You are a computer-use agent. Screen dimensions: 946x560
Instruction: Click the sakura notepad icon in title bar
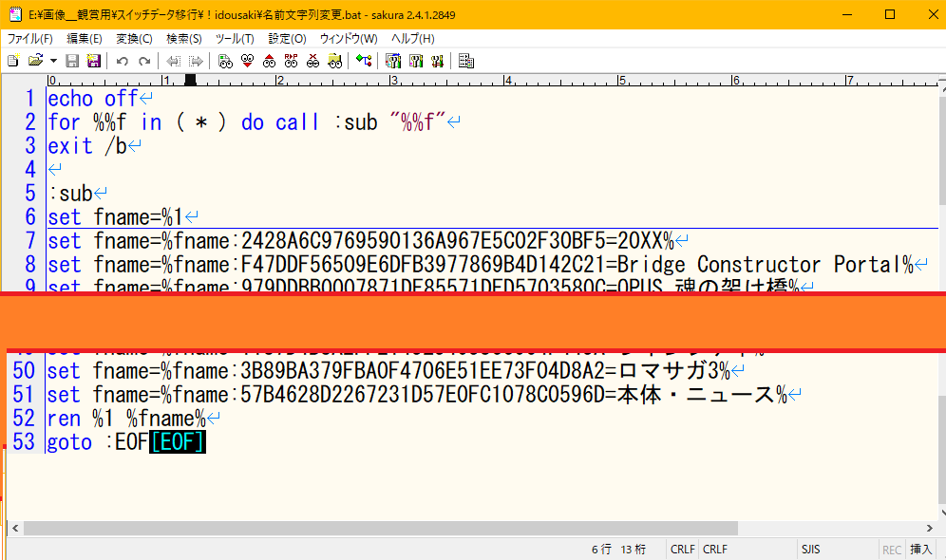(15, 14)
